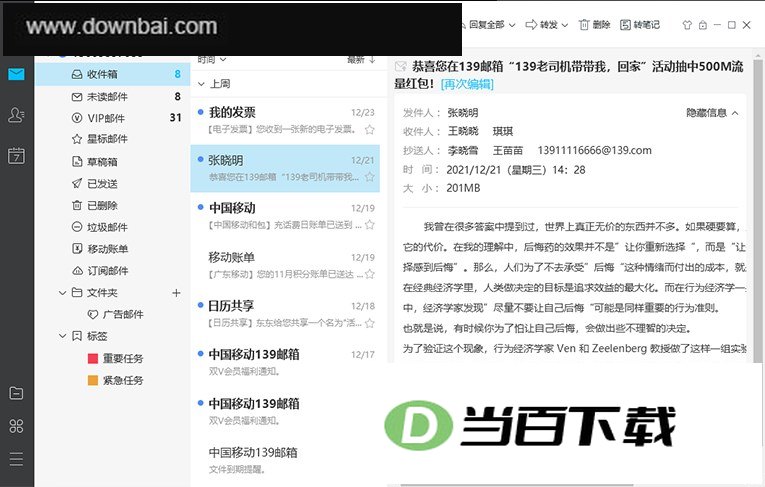Click the envelope icon beside the mail subject
Viewport: 765px width, 487px height.
coord(401,66)
